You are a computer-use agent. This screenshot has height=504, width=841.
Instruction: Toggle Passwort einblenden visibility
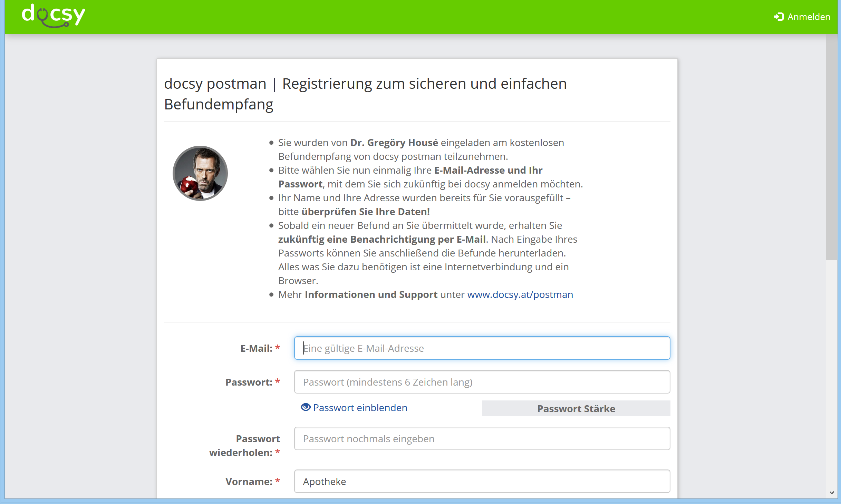tap(354, 408)
